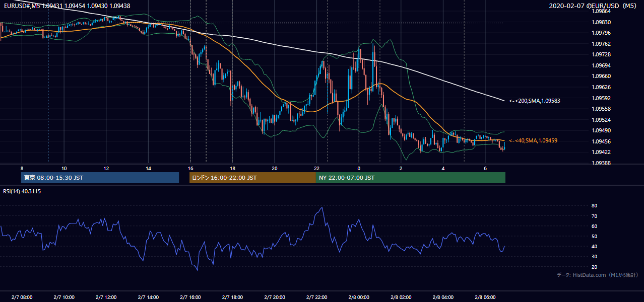
Task: Click the RSI axis level 80
Action: pyautogui.click(x=594, y=206)
